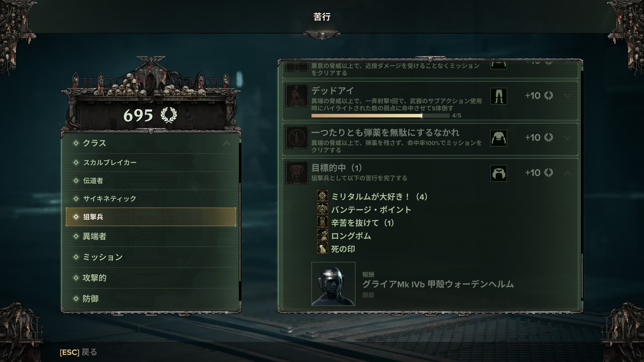Viewport: 644px width, 362px height.
Task: Click the デッドアイ penance icon
Action: [x=297, y=96]
